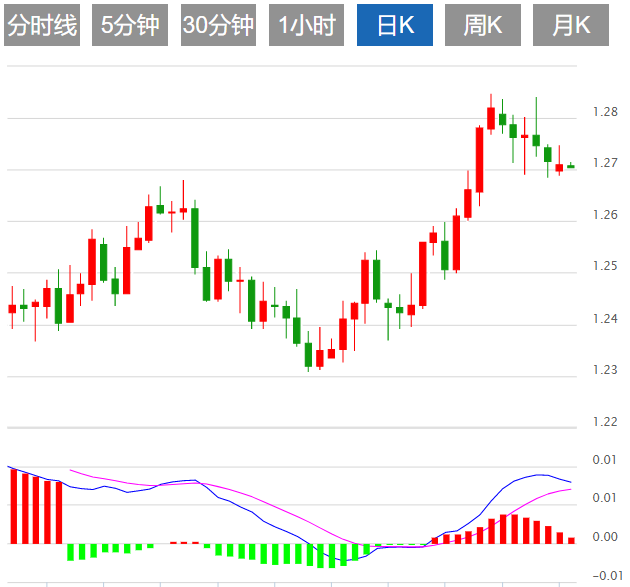This screenshot has height=587, width=630.
Task: Click the 1.25 price axis label
Action: [605, 266]
